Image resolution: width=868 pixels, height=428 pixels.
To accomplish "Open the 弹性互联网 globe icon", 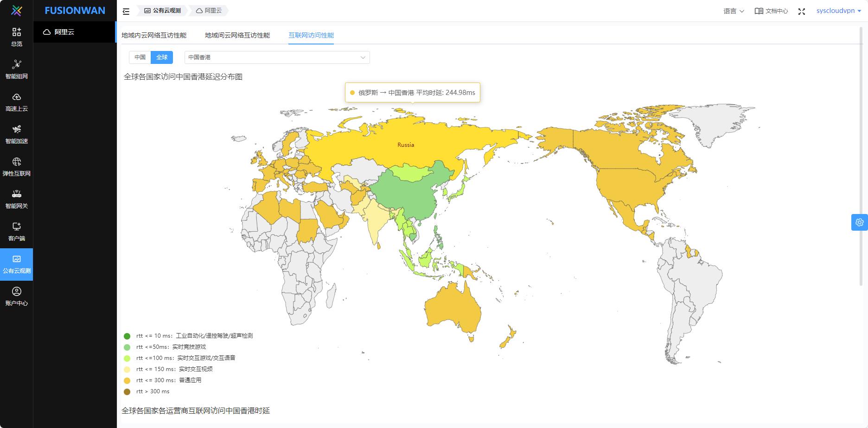I will click(17, 162).
